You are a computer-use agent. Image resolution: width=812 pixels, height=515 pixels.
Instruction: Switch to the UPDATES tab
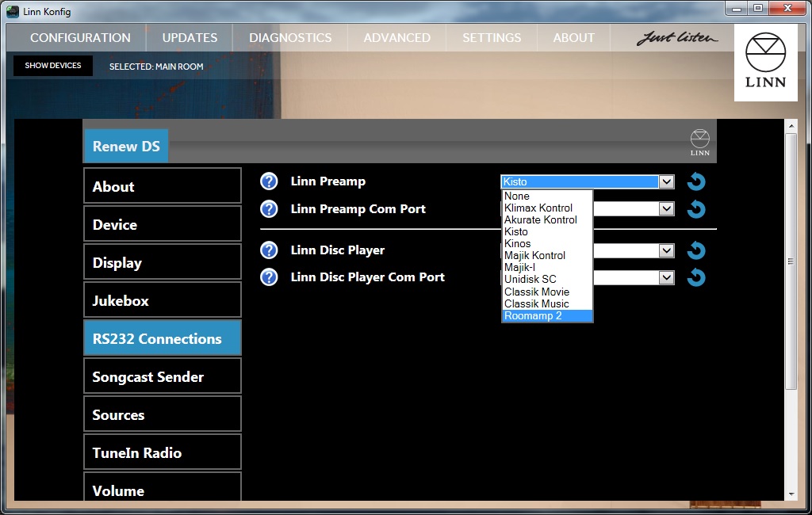(190, 38)
